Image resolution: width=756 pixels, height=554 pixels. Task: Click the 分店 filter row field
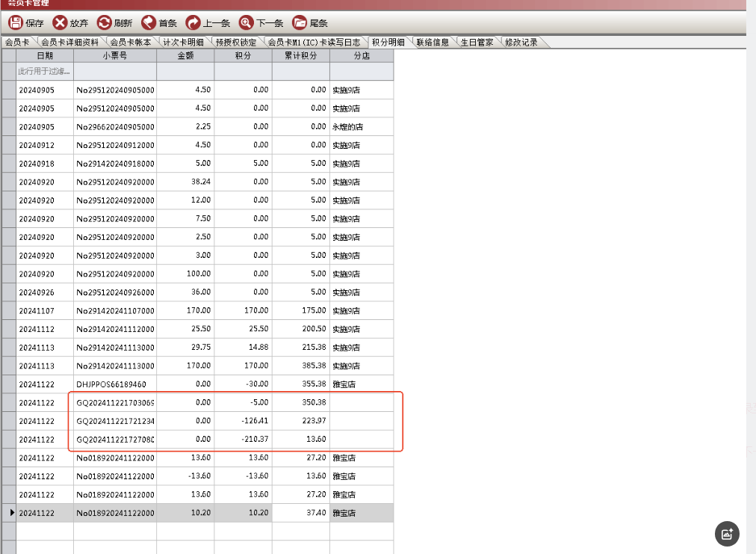[x=362, y=72]
